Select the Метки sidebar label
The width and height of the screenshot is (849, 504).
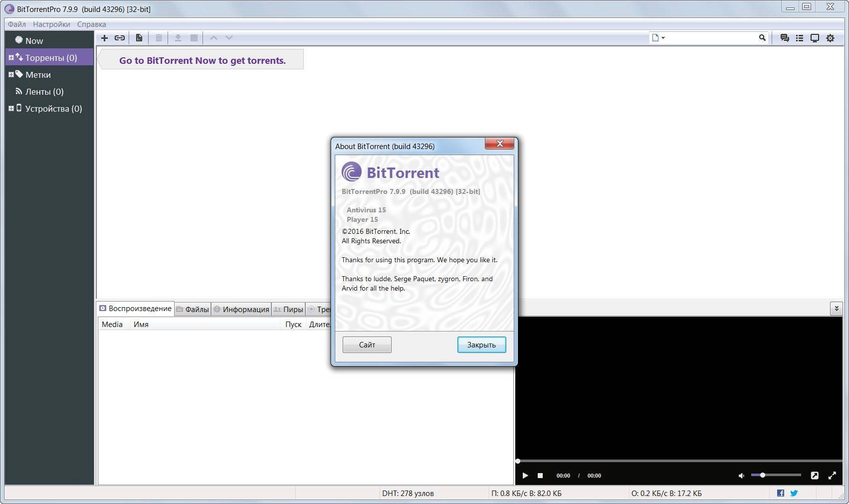point(38,75)
